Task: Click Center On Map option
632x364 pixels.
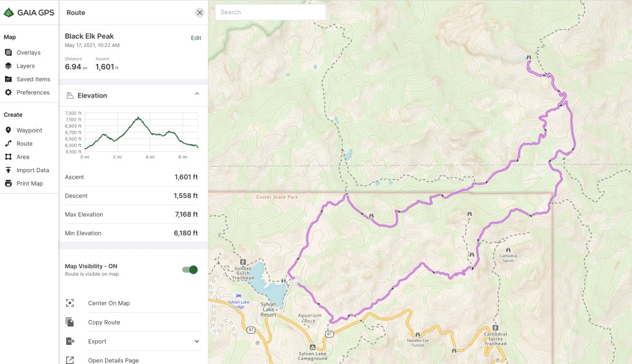Action: pos(109,303)
